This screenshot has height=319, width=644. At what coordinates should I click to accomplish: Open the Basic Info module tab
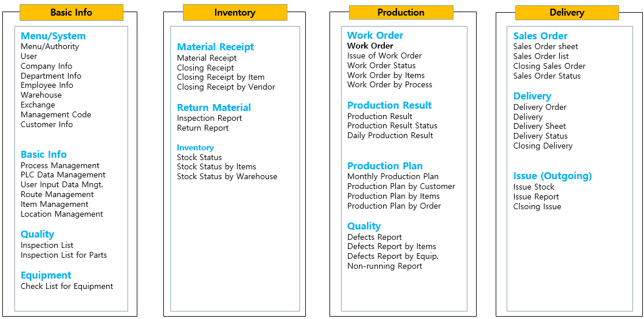71,12
